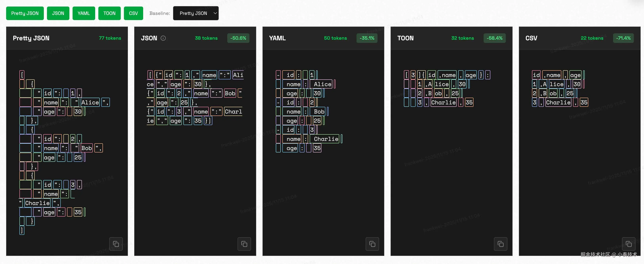
Task: Toggle the JSON format button
Action: (58, 13)
